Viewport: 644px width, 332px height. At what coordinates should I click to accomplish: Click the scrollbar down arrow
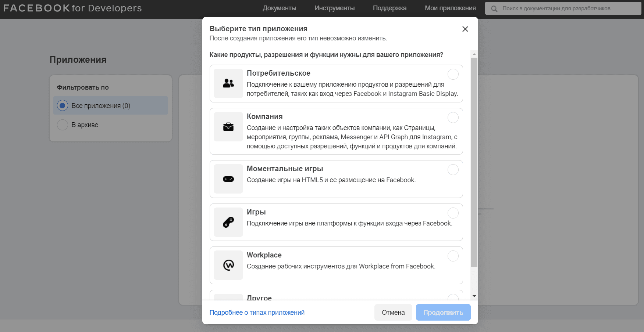pyautogui.click(x=474, y=296)
